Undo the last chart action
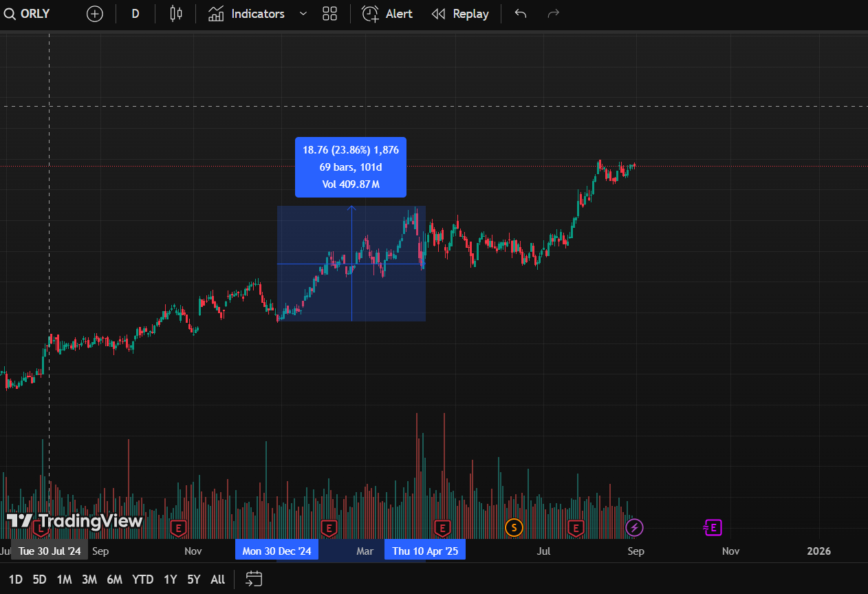Viewport: 868px width, 594px height. click(521, 14)
